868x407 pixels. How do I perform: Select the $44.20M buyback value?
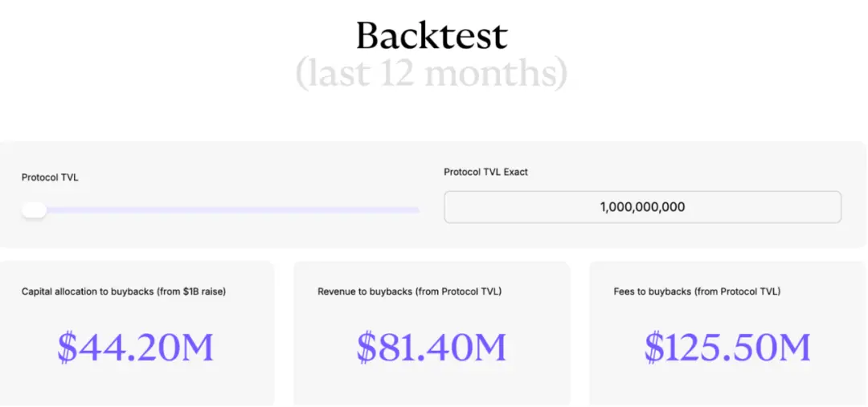click(x=136, y=347)
